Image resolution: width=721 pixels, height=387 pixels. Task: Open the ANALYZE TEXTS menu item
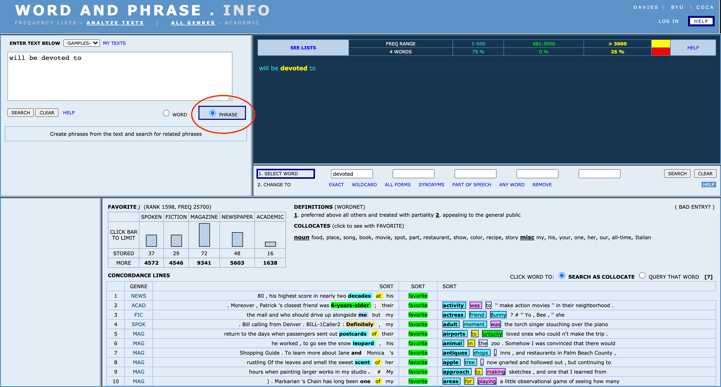click(115, 23)
